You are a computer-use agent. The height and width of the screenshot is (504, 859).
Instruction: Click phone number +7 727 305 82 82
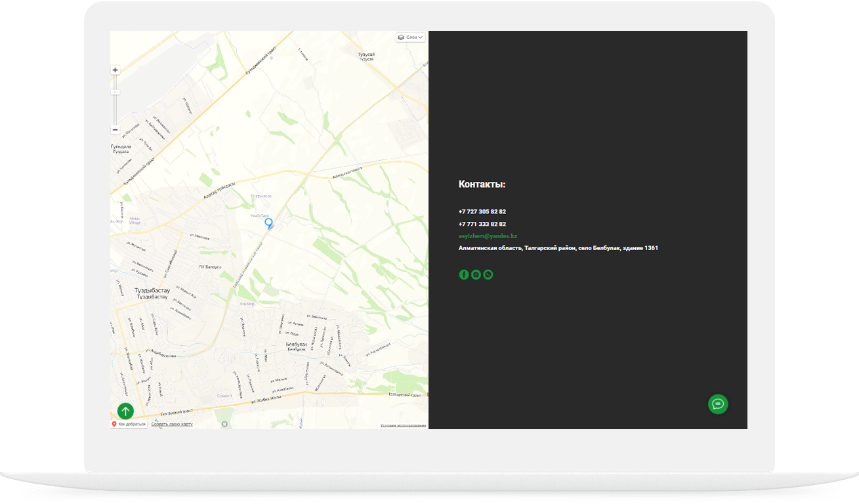(482, 211)
